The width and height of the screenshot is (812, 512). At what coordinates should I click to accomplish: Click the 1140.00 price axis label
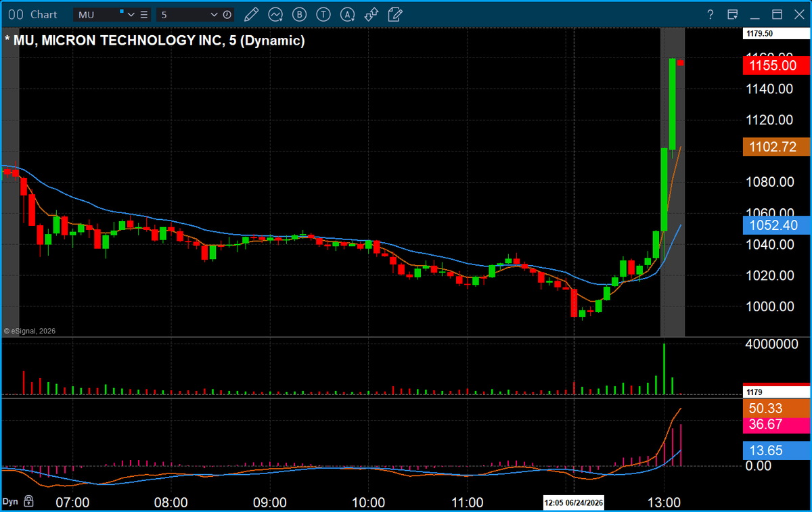[x=771, y=89]
